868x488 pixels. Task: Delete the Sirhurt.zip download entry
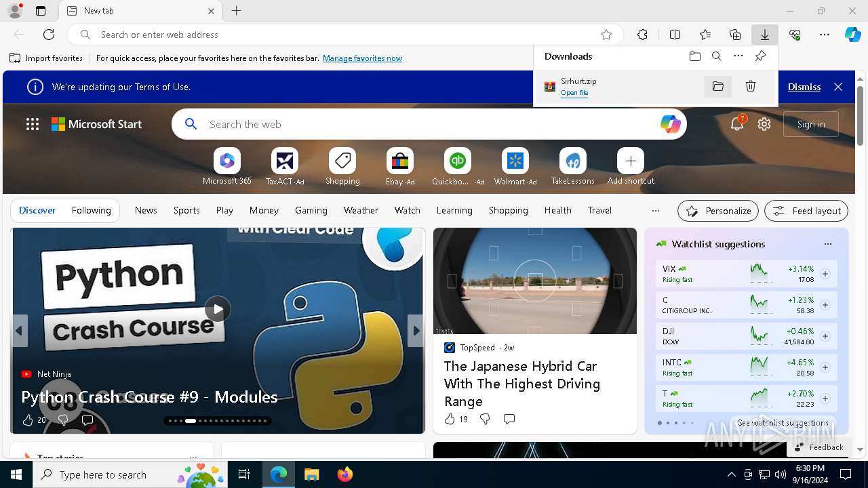tap(751, 86)
